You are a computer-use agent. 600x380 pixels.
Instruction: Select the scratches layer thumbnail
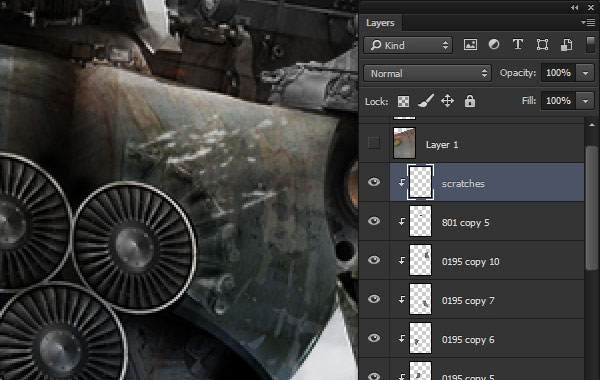tap(420, 182)
